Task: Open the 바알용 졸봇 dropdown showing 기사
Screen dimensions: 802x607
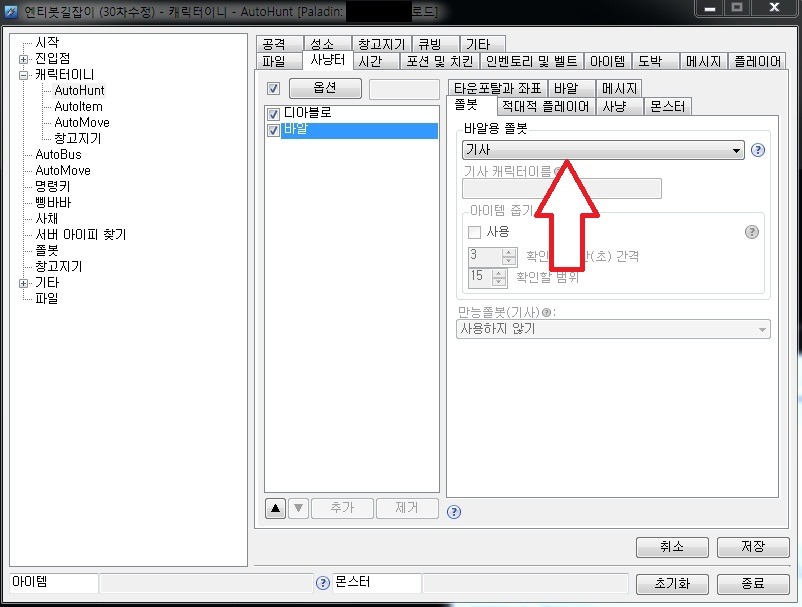Action: (x=603, y=150)
